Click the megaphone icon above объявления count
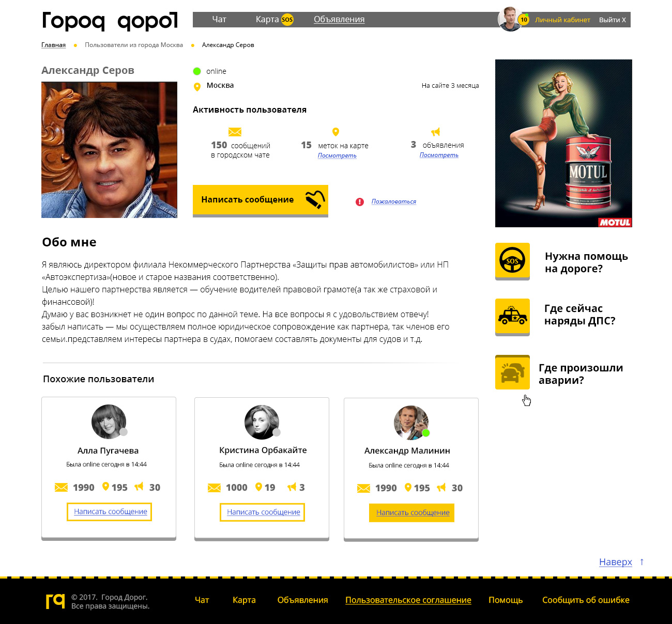This screenshot has height=624, width=672. pyautogui.click(x=435, y=132)
